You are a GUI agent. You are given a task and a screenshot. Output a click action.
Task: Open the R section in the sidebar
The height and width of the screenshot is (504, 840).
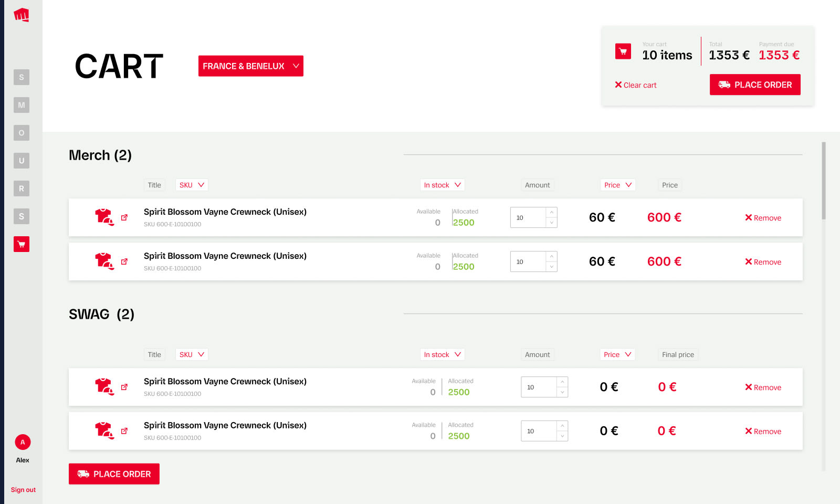point(22,188)
